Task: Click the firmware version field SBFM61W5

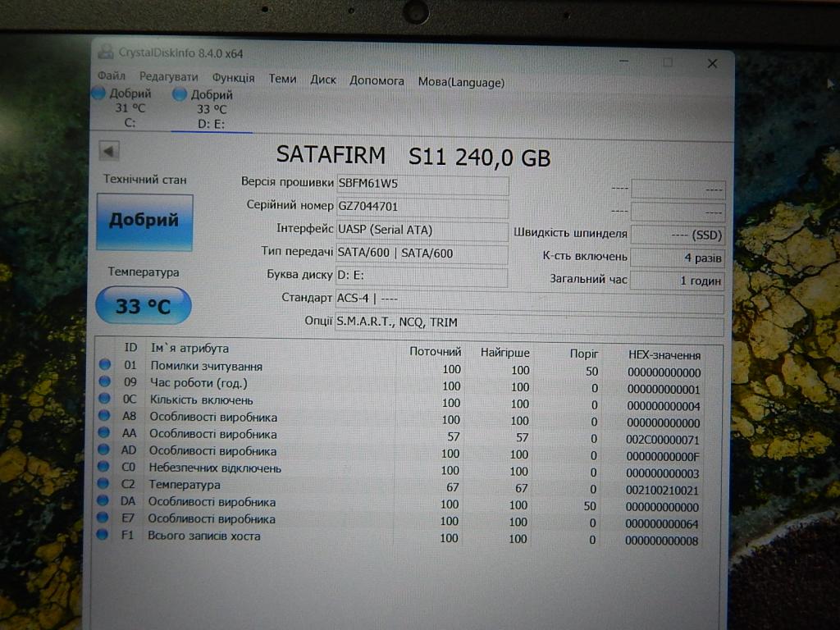Action: click(x=422, y=185)
